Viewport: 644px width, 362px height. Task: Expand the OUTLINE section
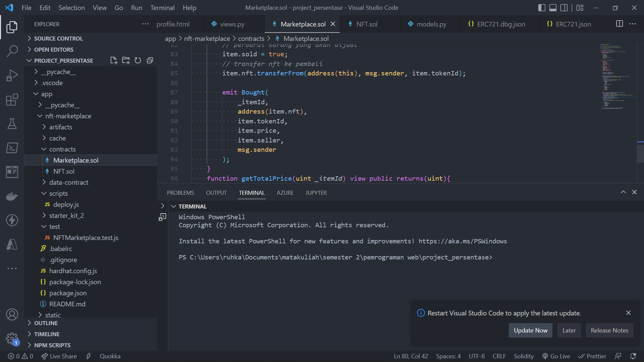[x=91, y=323]
